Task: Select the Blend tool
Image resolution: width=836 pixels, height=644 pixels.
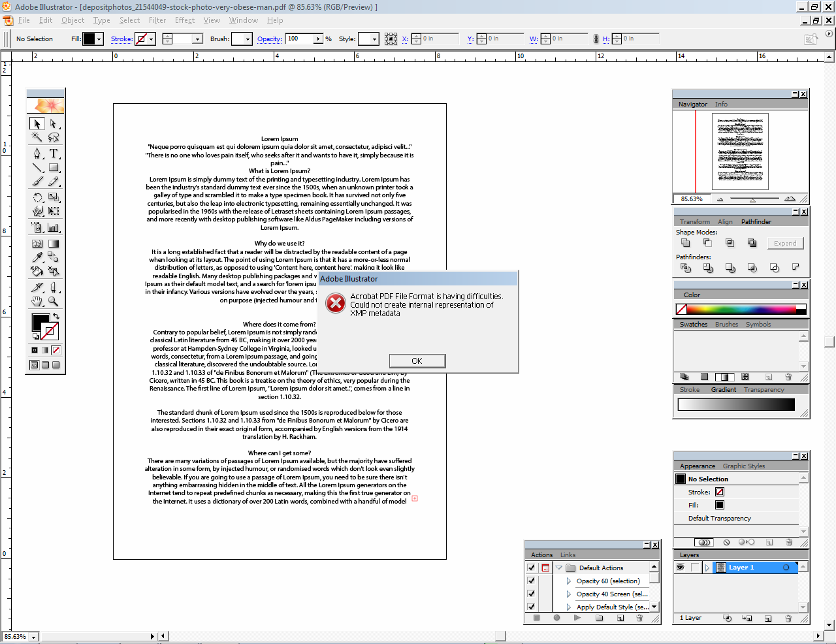Action: pyautogui.click(x=54, y=257)
